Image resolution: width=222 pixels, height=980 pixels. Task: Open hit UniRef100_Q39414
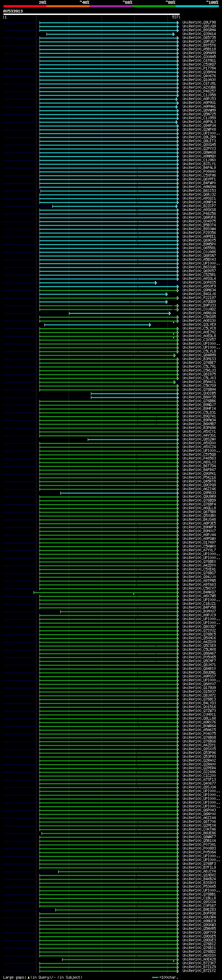pyautogui.click(x=199, y=34)
